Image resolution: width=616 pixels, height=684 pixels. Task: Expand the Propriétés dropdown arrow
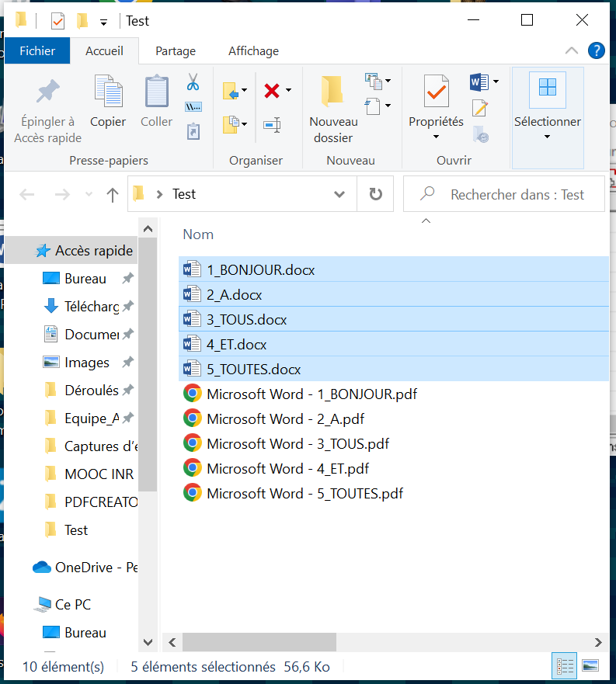[436, 137]
